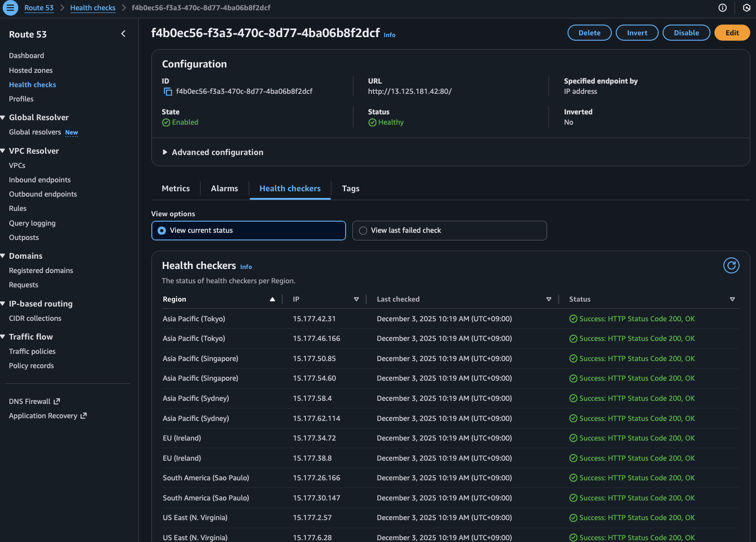Select View last failed check option
Image resolution: width=756 pixels, height=542 pixels.
363,231
